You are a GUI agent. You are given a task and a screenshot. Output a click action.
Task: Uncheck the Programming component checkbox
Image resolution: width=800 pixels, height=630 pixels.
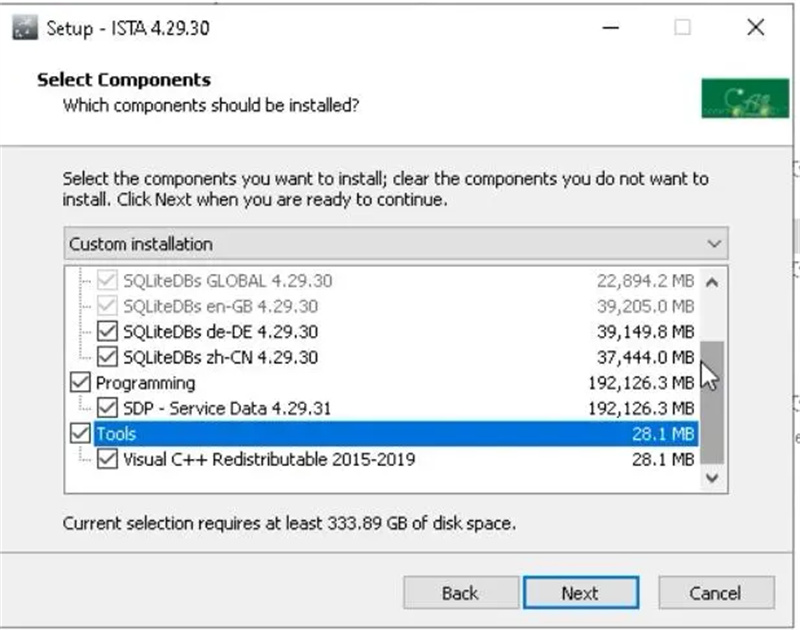click(80, 383)
